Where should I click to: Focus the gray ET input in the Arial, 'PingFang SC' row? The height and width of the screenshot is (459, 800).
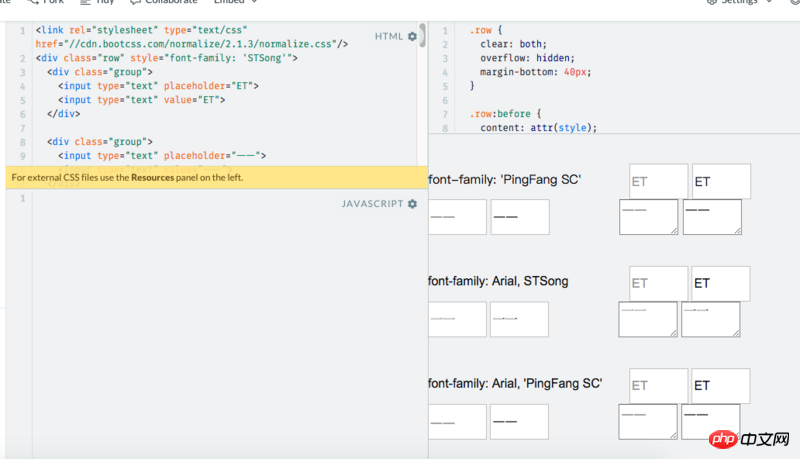(658, 385)
